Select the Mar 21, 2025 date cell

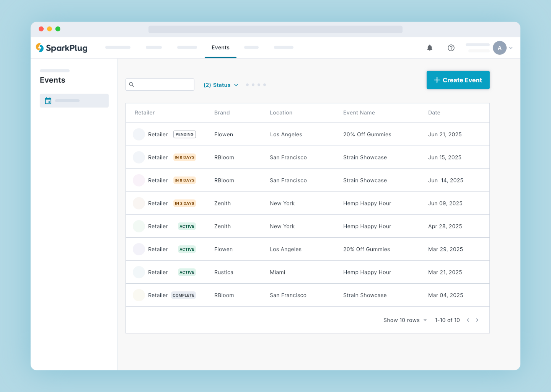point(445,272)
